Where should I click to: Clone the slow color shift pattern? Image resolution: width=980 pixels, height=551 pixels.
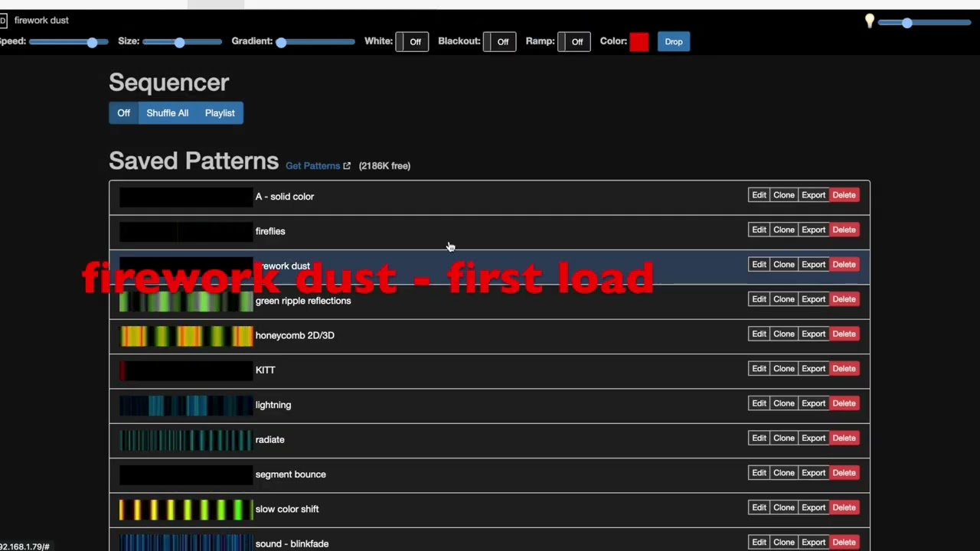click(x=784, y=507)
